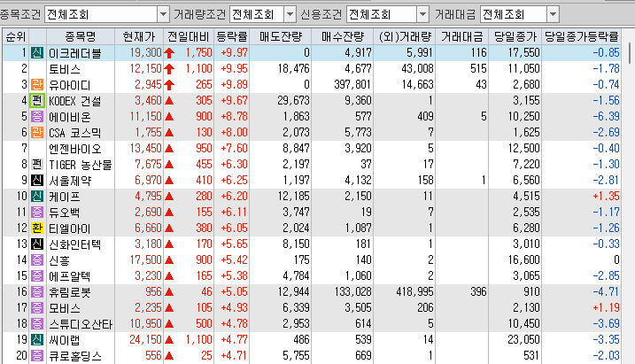Select stock name 케이프

point(65,197)
